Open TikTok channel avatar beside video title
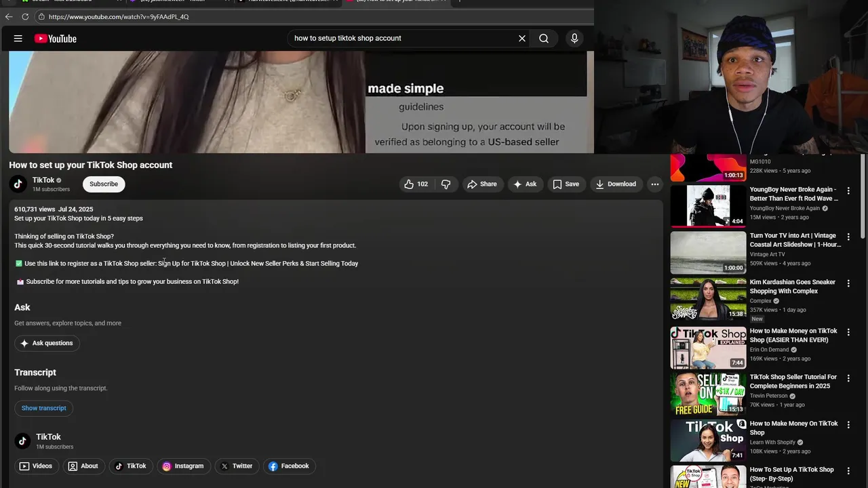The width and height of the screenshot is (868, 488). coord(18,184)
